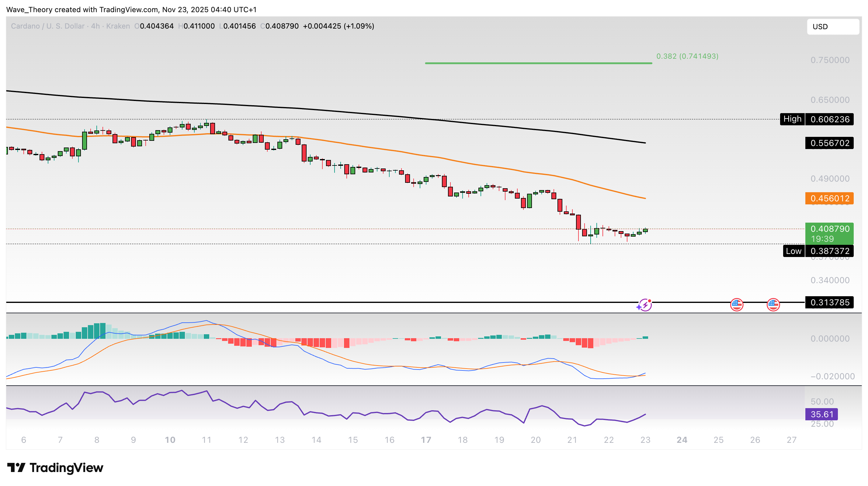The height and width of the screenshot is (486, 868).
Task: Select the black 0.556702 moving average label
Action: (829, 143)
